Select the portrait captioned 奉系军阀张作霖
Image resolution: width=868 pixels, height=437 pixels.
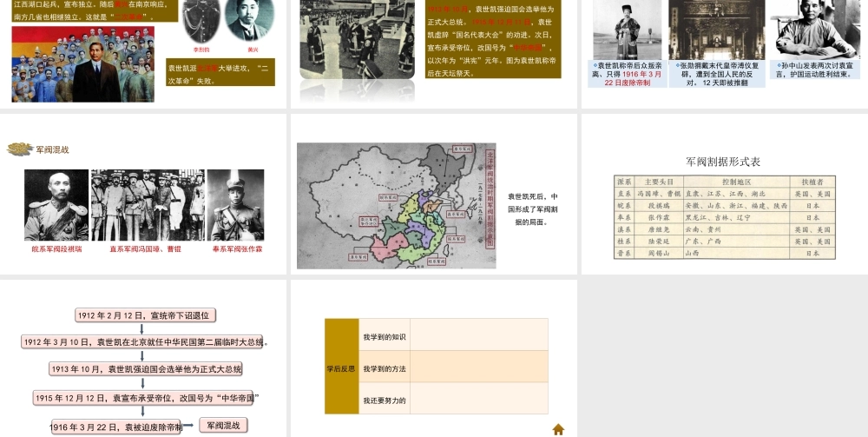tap(235, 205)
